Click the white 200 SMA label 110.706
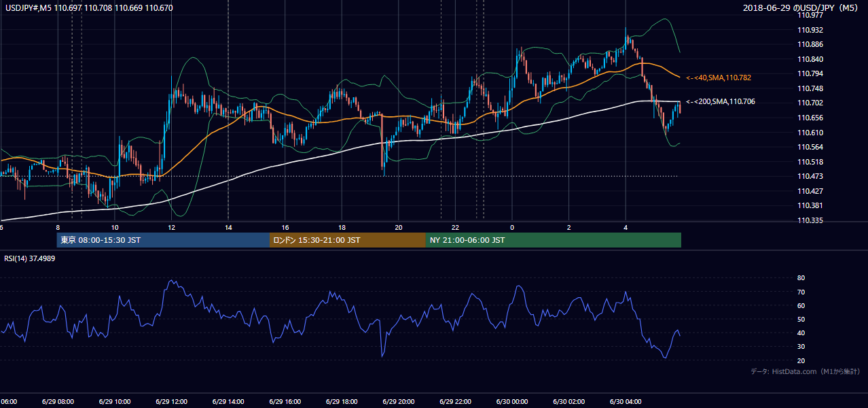The image size is (868, 408). [720, 102]
